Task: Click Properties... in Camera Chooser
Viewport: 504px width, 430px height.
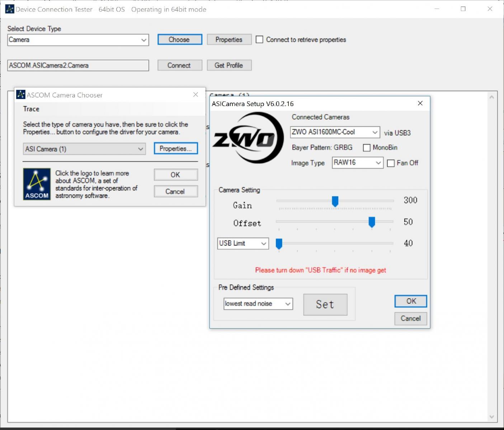Action: [176, 148]
